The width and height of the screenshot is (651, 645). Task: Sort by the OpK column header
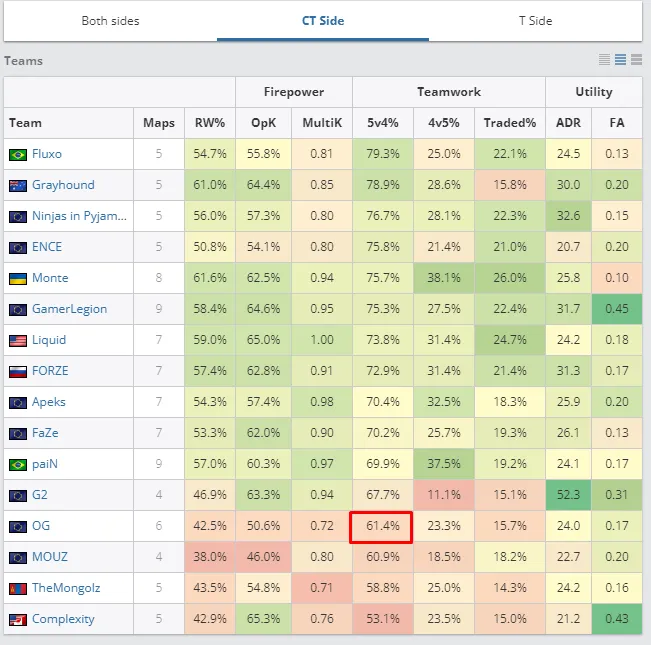264,123
